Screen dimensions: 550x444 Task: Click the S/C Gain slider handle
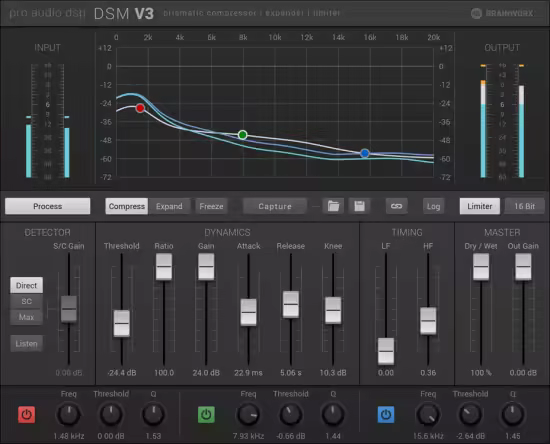(69, 309)
